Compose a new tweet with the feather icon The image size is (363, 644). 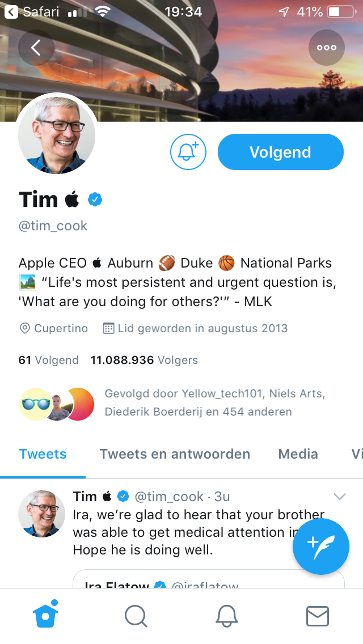point(320,546)
